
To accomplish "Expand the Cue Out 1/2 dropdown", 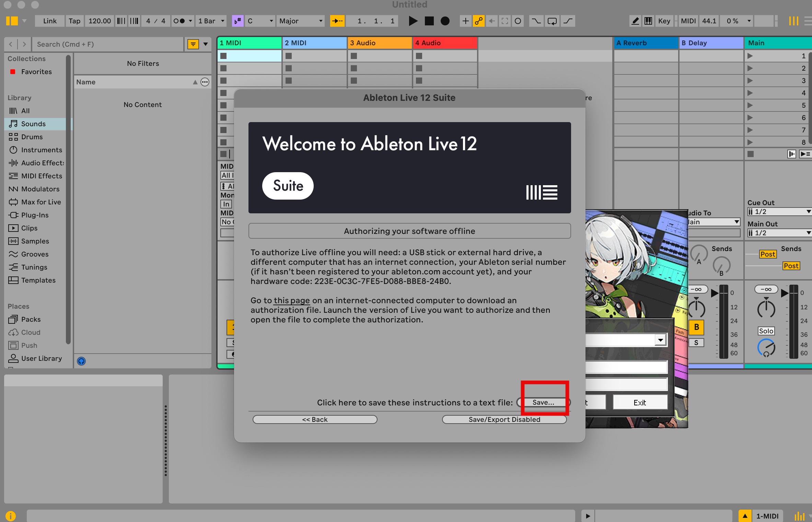I will 779,212.
